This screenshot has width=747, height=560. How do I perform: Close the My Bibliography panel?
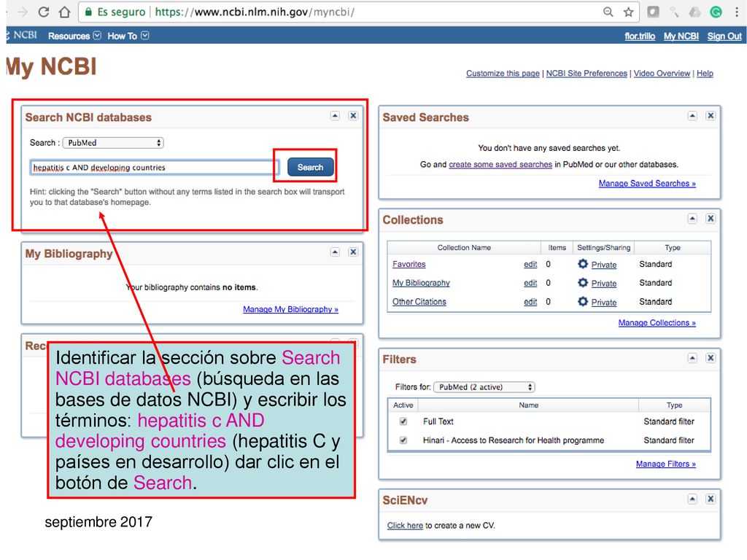pyautogui.click(x=353, y=252)
